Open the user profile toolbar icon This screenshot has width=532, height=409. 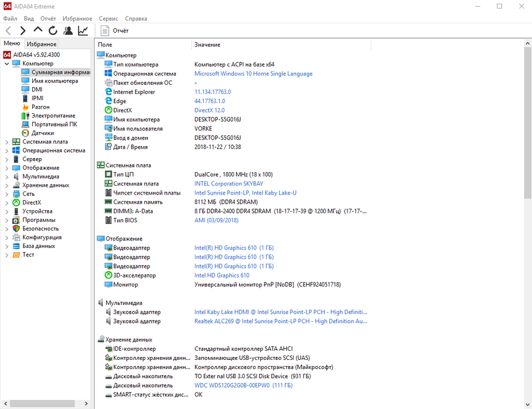click(x=68, y=30)
